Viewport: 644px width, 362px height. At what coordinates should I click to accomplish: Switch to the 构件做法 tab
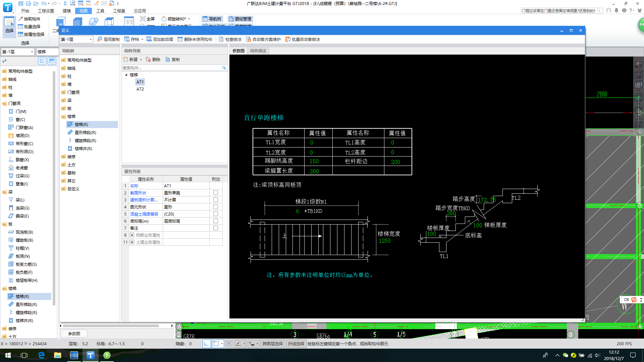(x=258, y=51)
